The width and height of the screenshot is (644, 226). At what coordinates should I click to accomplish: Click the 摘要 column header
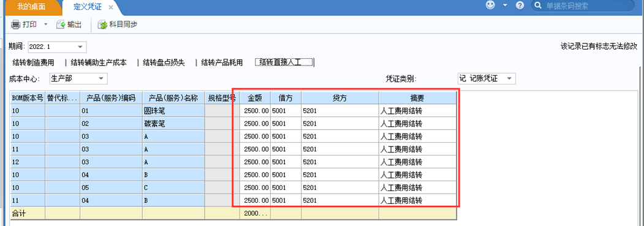tap(418, 97)
